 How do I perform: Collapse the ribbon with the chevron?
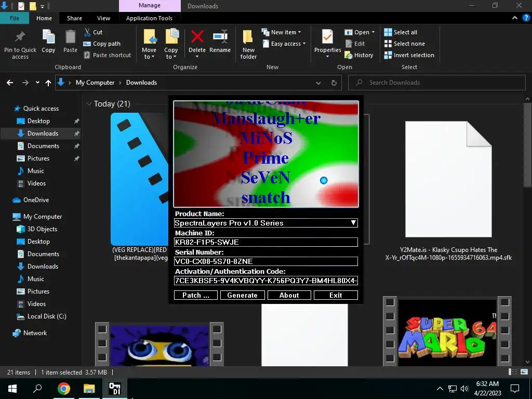click(515, 18)
